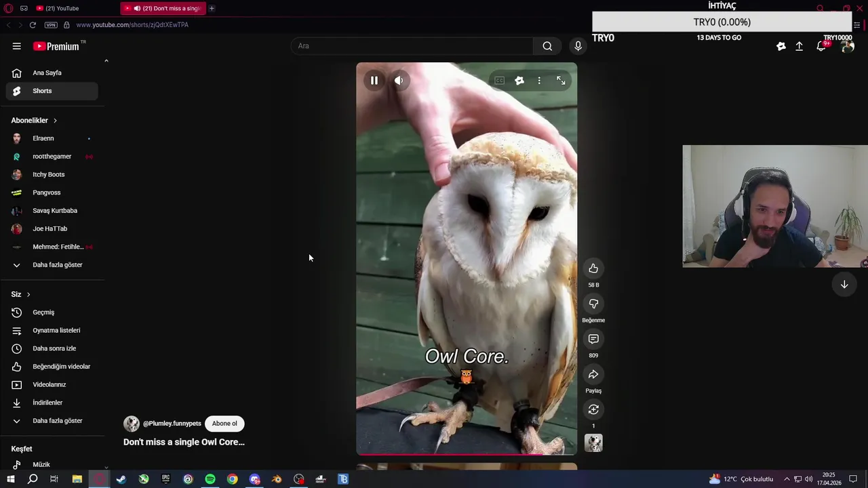Open Spotify from the taskbar
This screenshot has width=868, height=488.
click(x=210, y=479)
